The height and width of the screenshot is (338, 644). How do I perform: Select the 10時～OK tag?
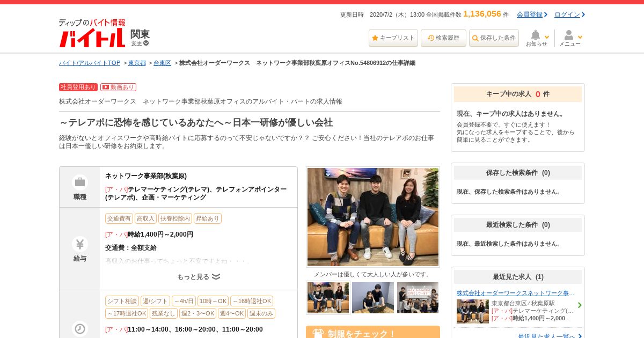(213, 301)
